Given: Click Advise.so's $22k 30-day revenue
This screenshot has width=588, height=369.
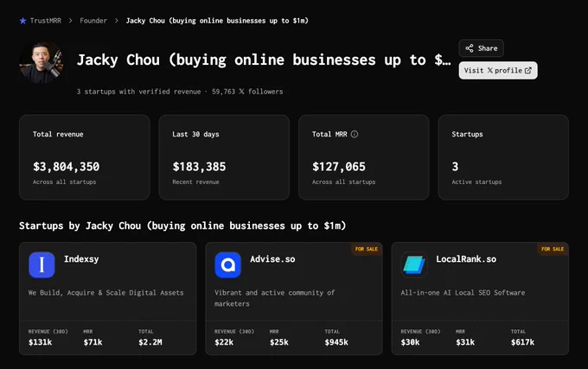Looking at the screenshot, I should click(224, 342).
